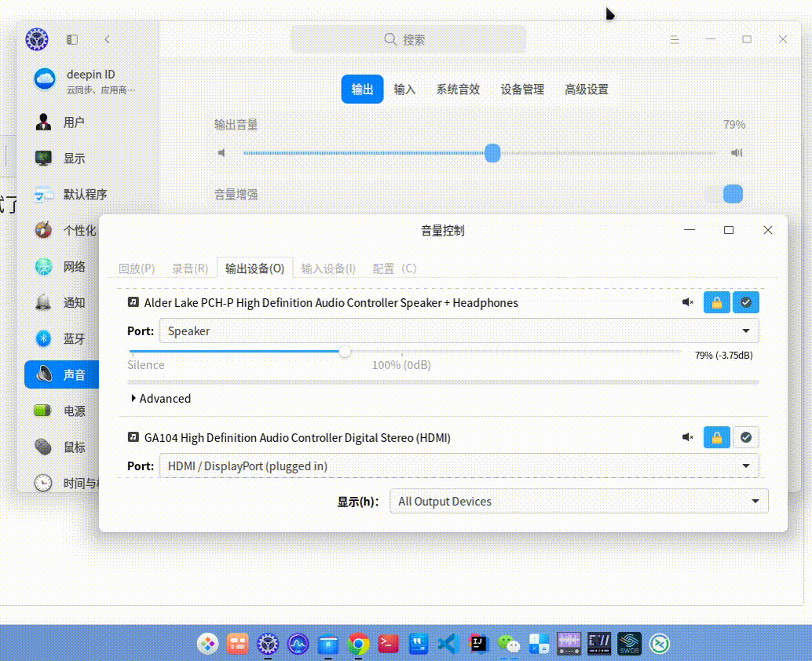The height and width of the screenshot is (661, 812).
Task: Click the Control Center logo icon
Action: [37, 39]
